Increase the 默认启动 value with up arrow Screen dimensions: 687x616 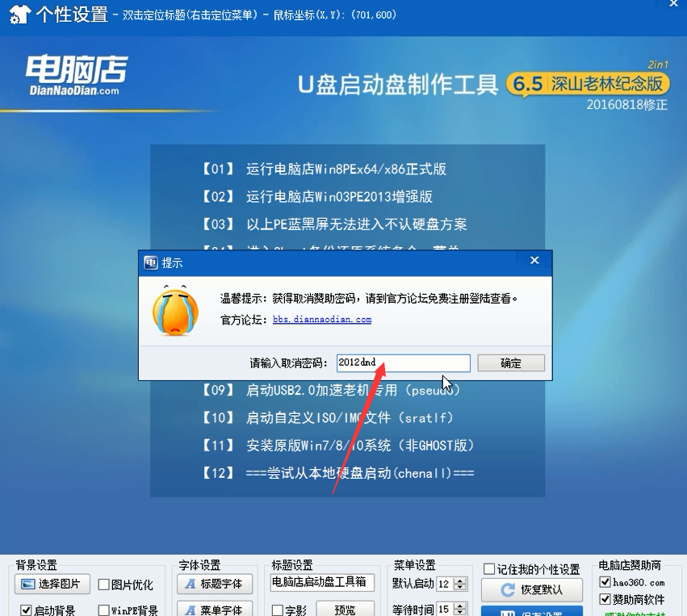pos(459,580)
